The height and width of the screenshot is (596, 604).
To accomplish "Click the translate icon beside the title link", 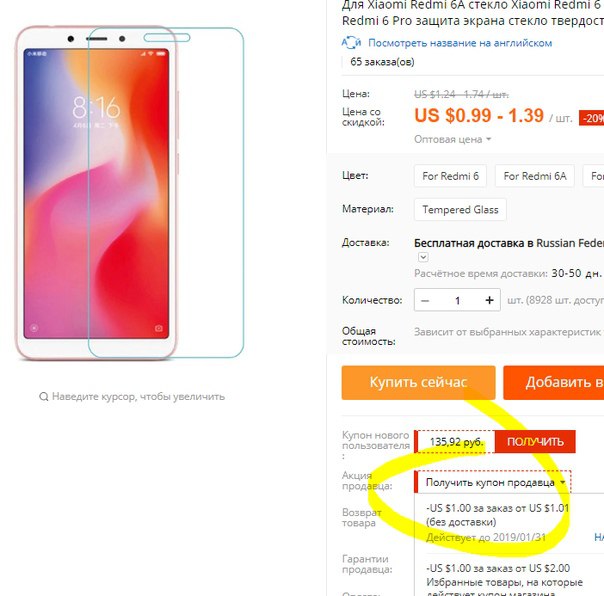I will [x=351, y=42].
